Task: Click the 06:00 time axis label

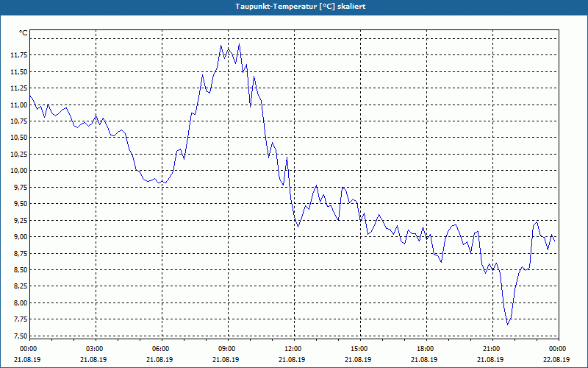Action: coord(160,349)
